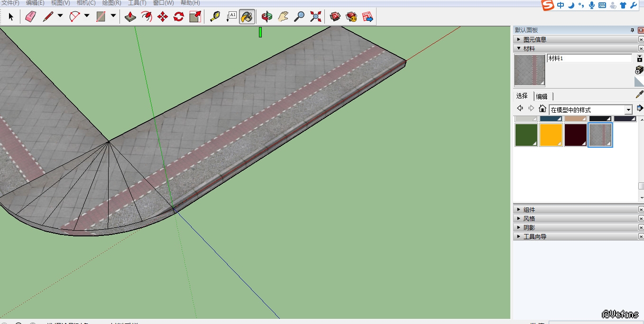Select the Eraser tool

coord(30,17)
